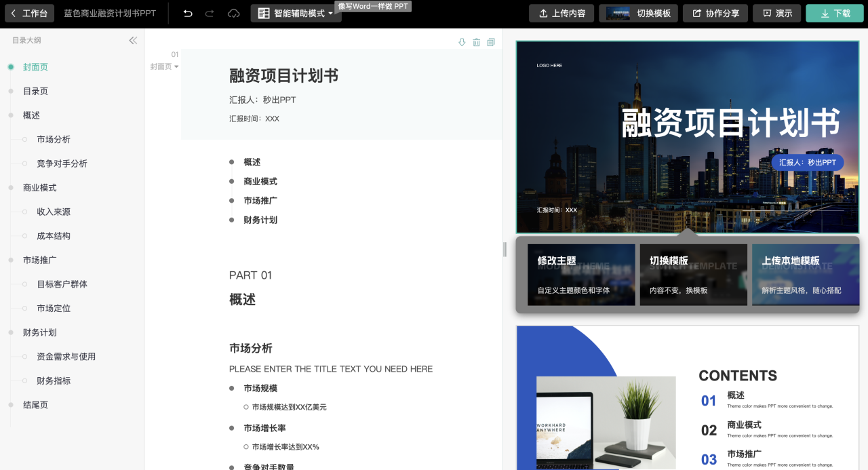Select the CONTENTS slide preview thumbnail

tap(688, 397)
